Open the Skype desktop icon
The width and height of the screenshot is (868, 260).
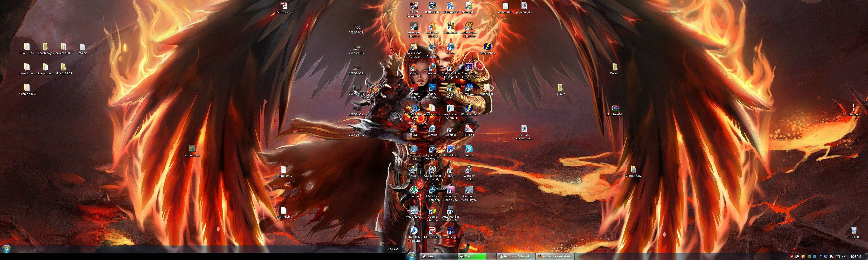pos(469,150)
